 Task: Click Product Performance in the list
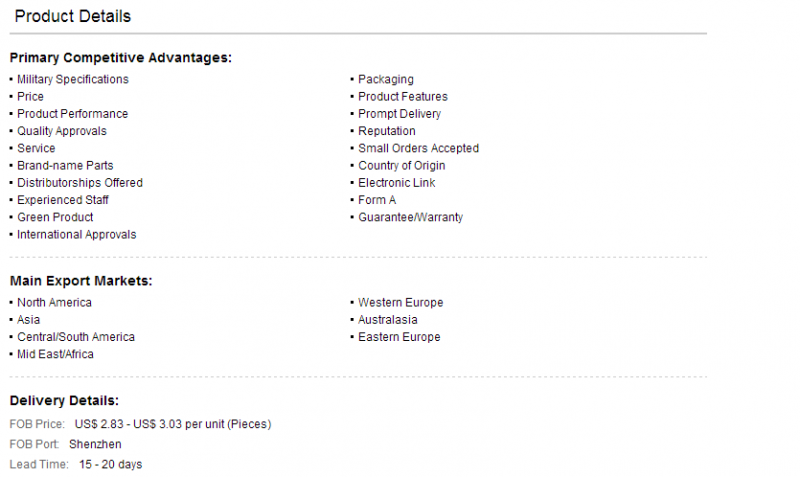click(72, 114)
